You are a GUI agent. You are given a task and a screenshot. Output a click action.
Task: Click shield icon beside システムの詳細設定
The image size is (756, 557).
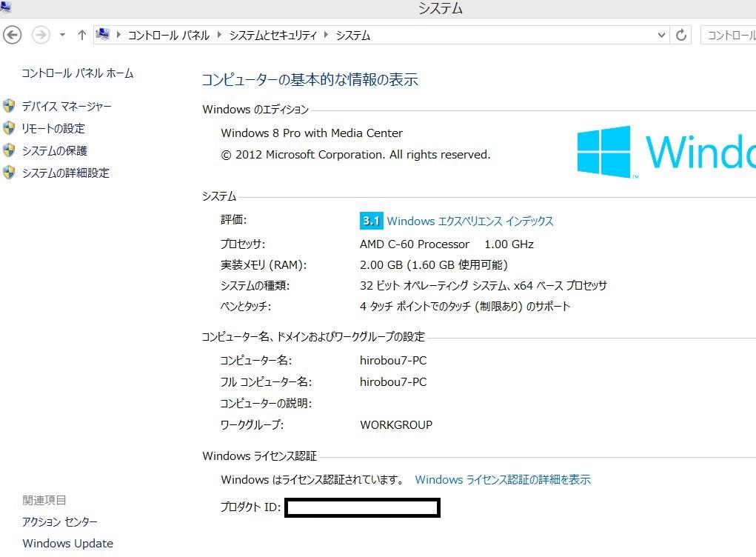click(x=9, y=172)
